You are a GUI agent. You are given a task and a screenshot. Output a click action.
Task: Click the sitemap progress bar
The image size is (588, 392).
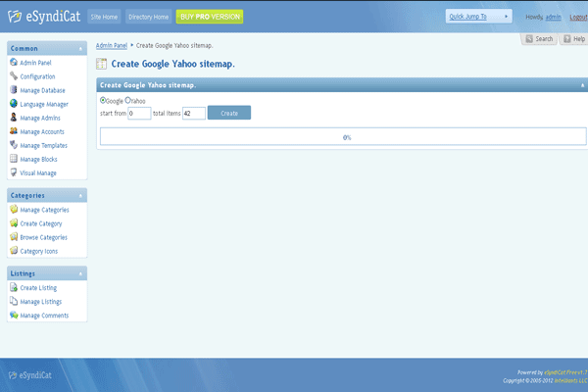coord(346,137)
